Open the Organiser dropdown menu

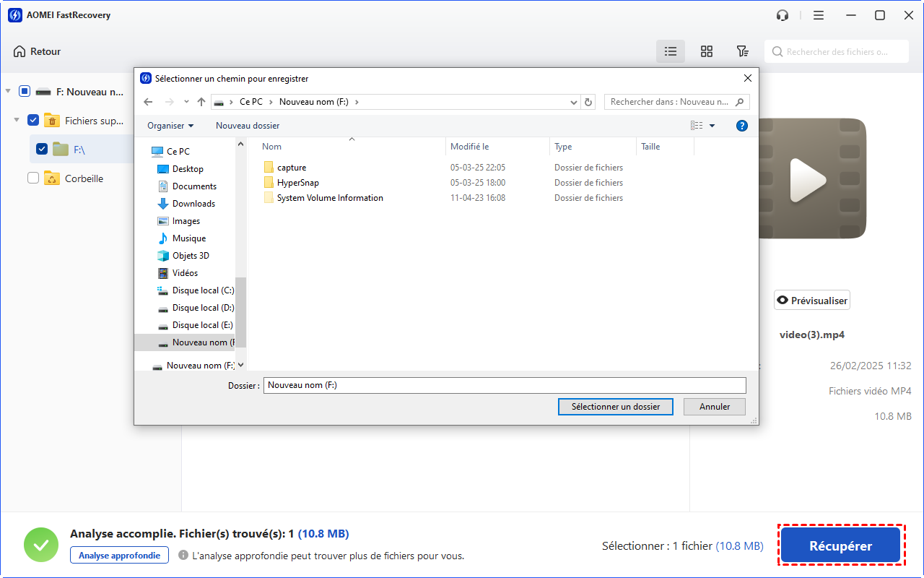pyautogui.click(x=170, y=126)
